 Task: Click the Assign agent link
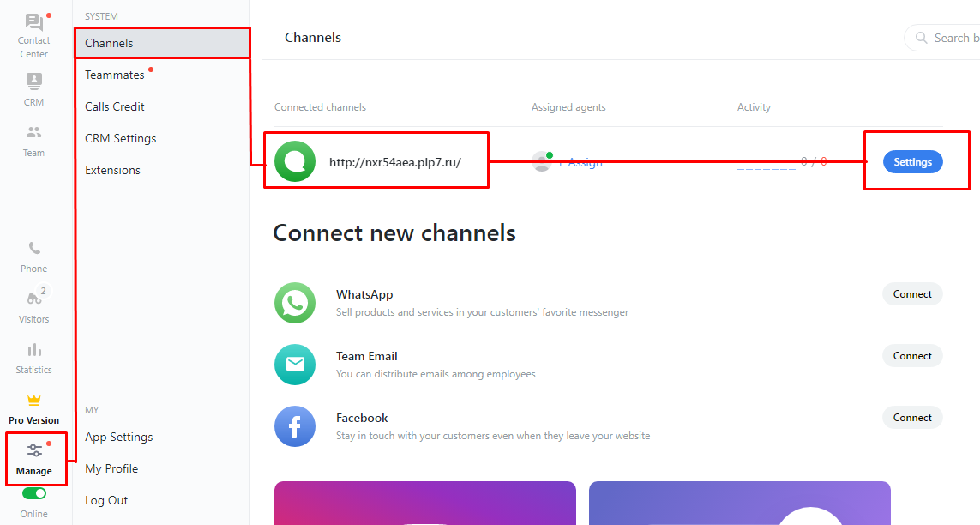582,162
